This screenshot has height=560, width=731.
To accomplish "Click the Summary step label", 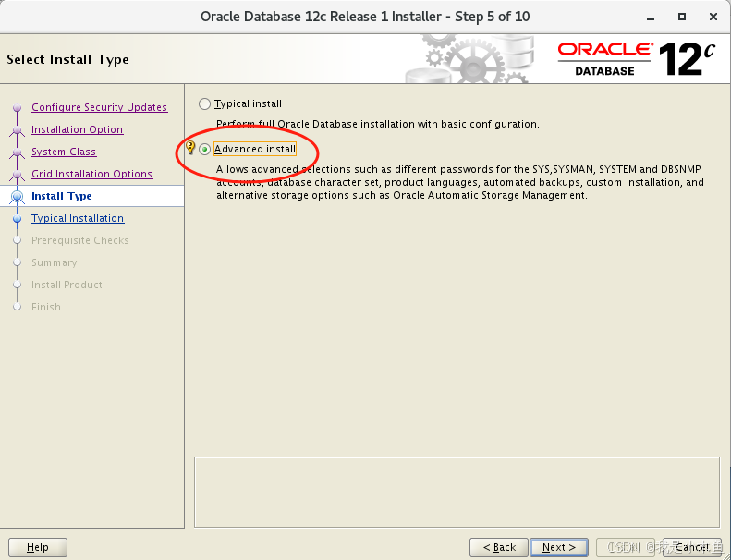I will pos(55,262).
